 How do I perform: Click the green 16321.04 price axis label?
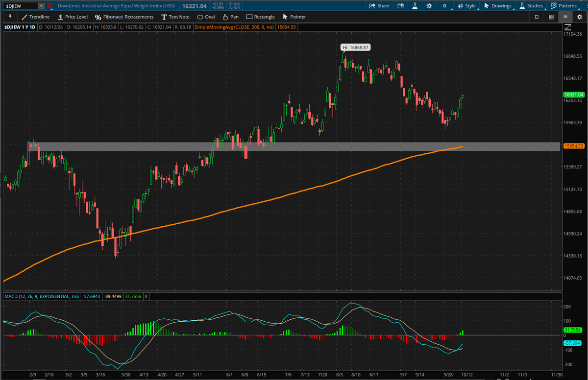pos(574,95)
